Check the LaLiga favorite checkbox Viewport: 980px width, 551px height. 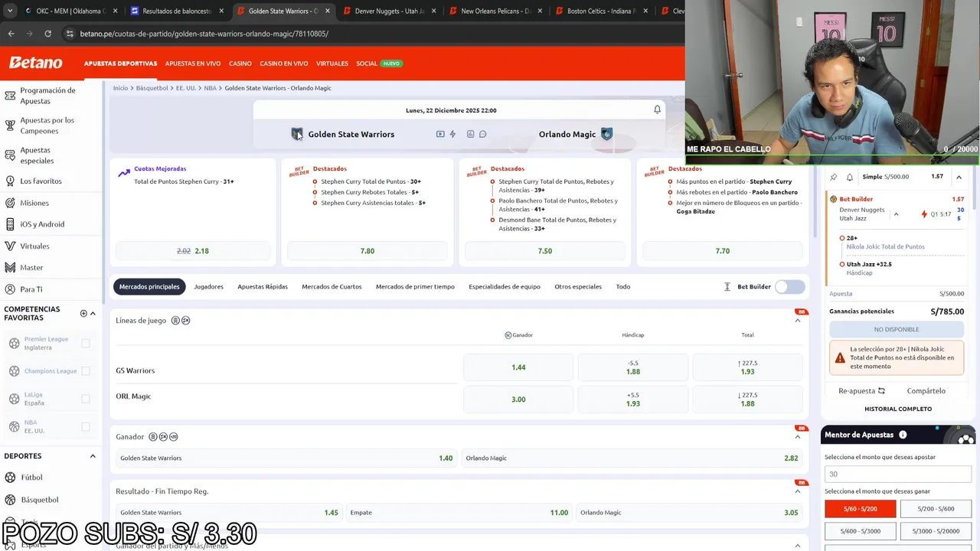pyautogui.click(x=86, y=399)
